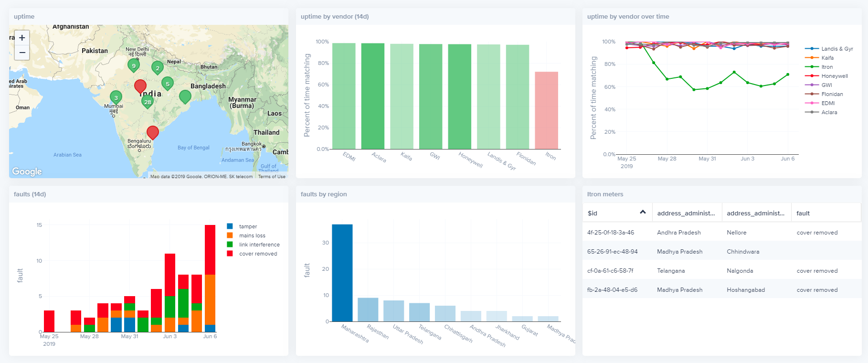Select table row 4f-25-0f-18-3a-46
The image size is (868, 363).
pyautogui.click(x=721, y=233)
